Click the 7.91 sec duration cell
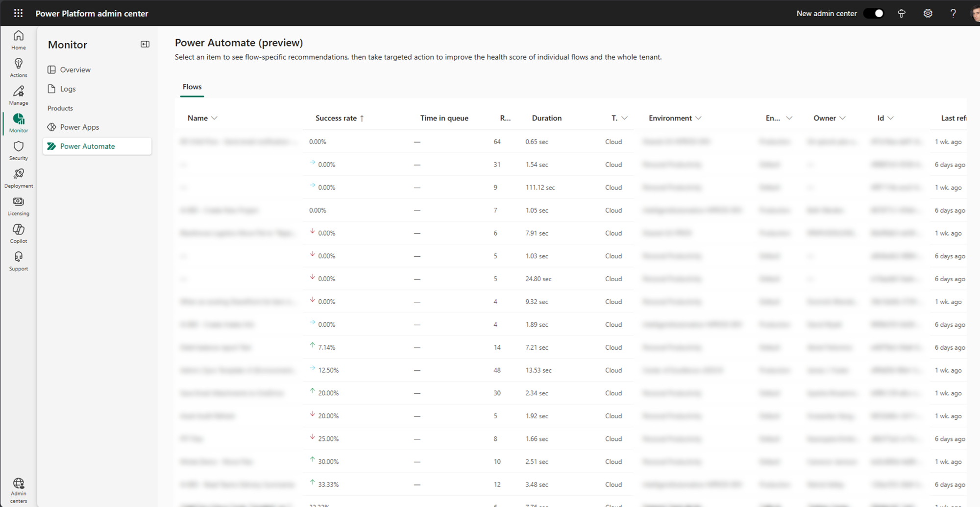980x507 pixels. point(537,233)
